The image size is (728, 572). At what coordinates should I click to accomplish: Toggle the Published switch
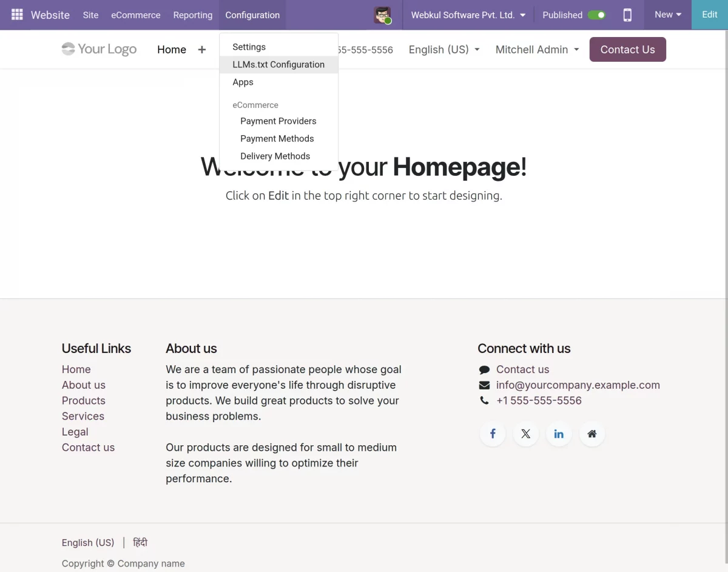597,15
